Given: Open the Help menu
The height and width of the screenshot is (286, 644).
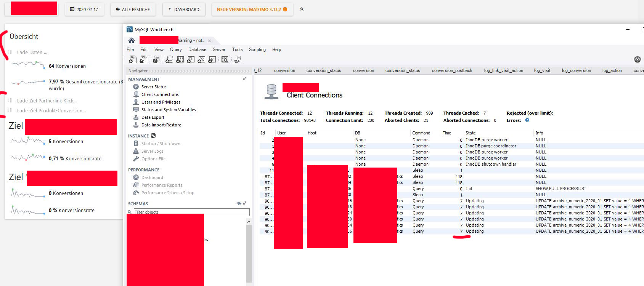Looking at the screenshot, I should click(277, 50).
